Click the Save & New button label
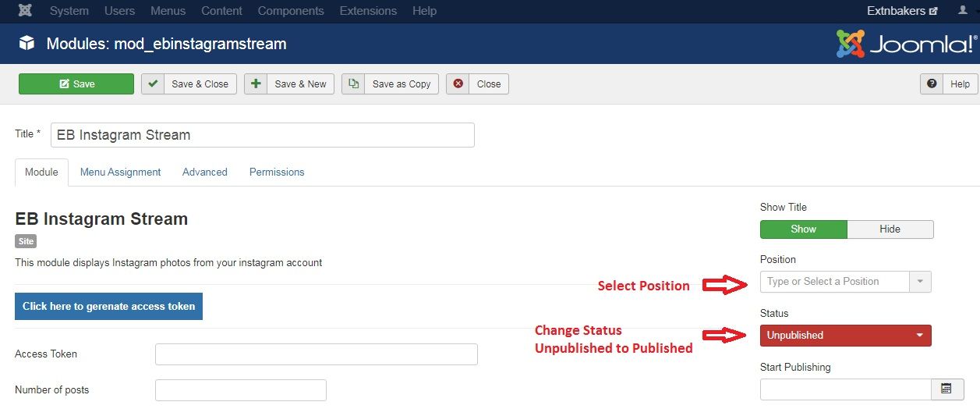980x416 pixels. coord(301,84)
